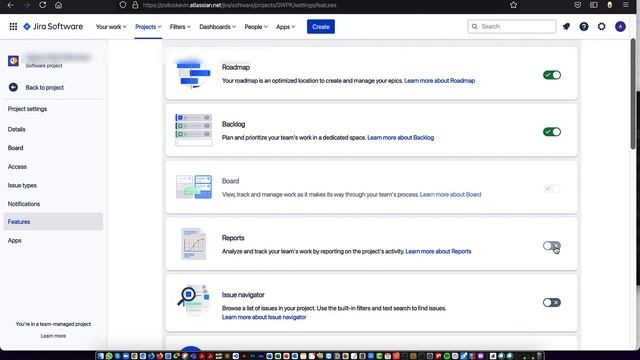This screenshot has height=360, width=640.
Task: Open Learn more about Roadmap link
Action: point(439,81)
